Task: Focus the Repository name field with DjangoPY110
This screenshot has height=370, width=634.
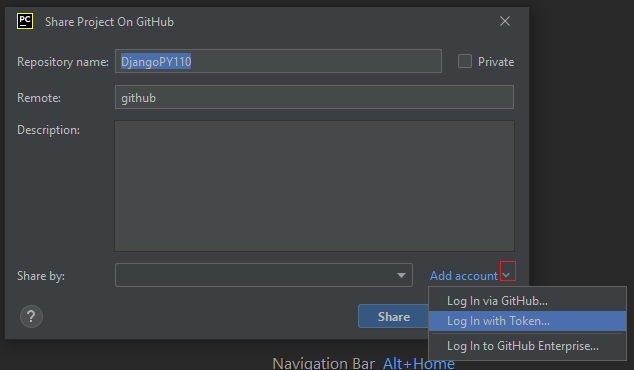Action: pos(278,61)
